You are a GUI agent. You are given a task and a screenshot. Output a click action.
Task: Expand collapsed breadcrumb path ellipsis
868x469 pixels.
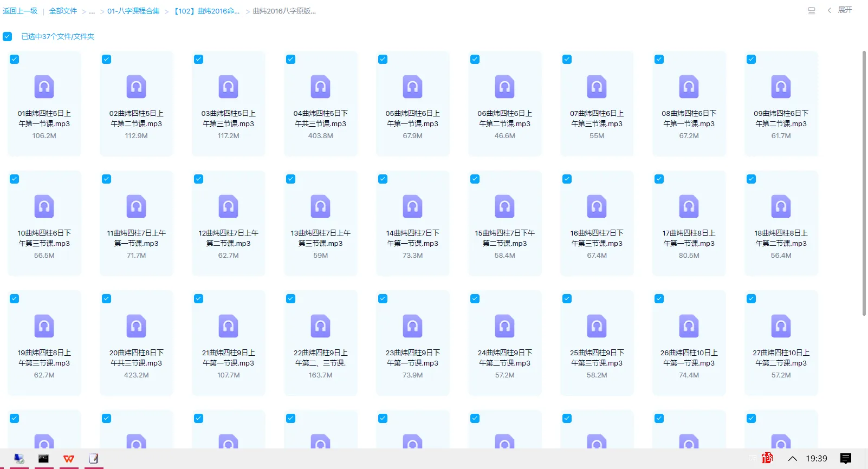(92, 11)
